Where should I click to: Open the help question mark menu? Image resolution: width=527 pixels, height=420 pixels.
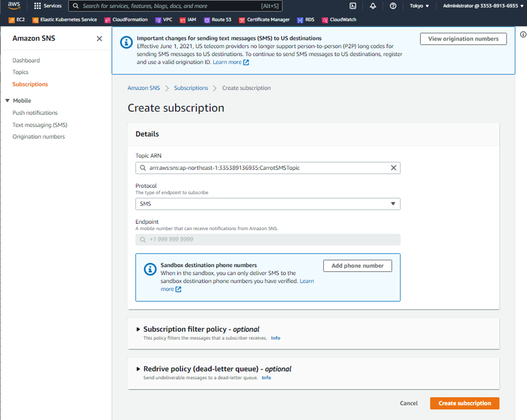[x=393, y=6]
